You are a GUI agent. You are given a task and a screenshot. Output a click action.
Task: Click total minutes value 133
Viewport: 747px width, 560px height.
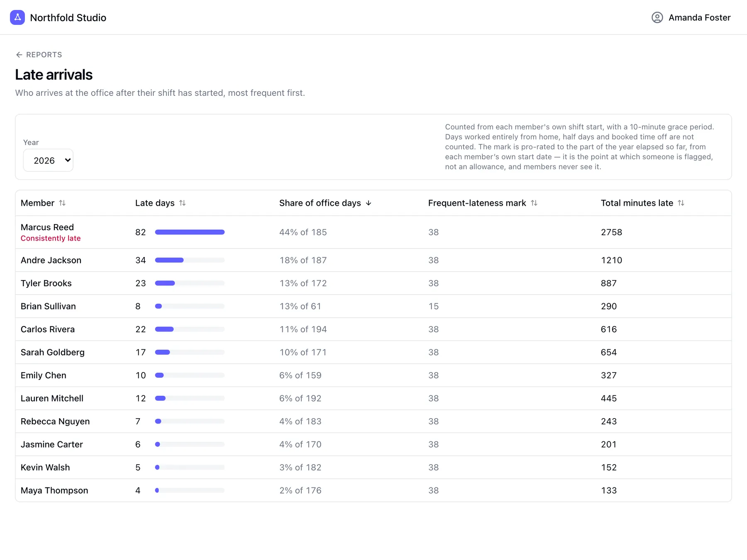(x=609, y=490)
